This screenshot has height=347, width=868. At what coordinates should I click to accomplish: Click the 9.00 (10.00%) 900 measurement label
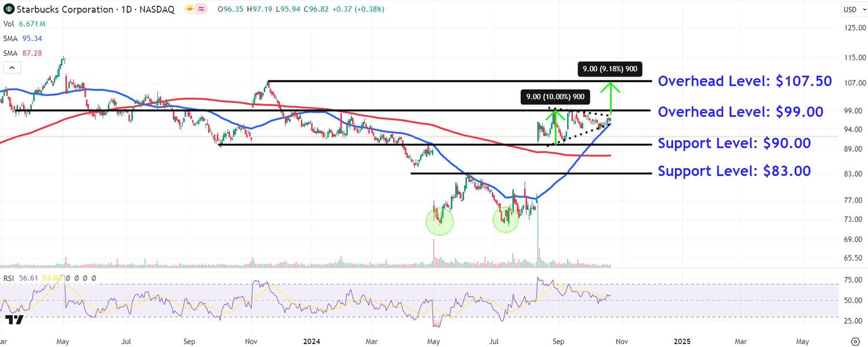[x=554, y=97]
